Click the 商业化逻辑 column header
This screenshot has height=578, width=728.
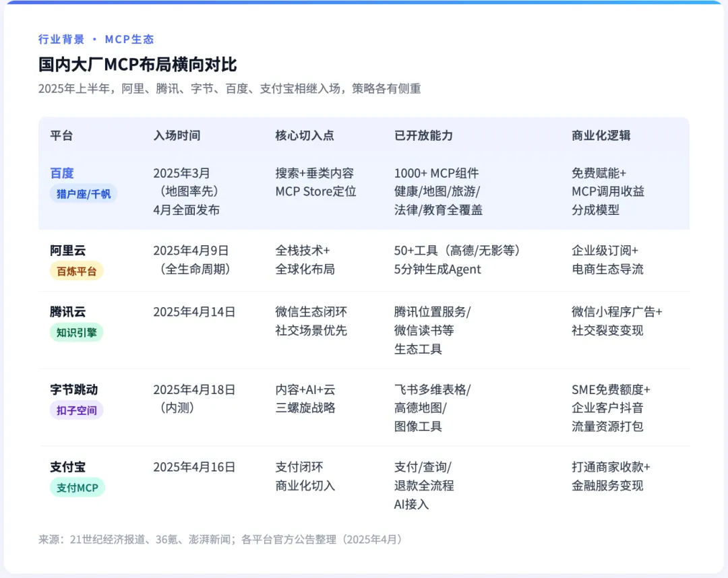tap(601, 135)
